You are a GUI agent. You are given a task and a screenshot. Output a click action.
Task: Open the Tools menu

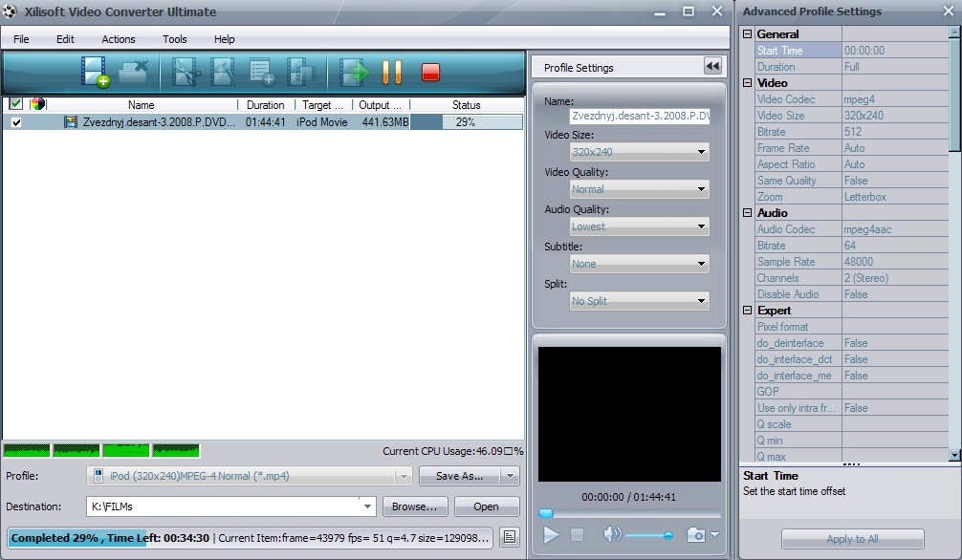[x=175, y=38]
